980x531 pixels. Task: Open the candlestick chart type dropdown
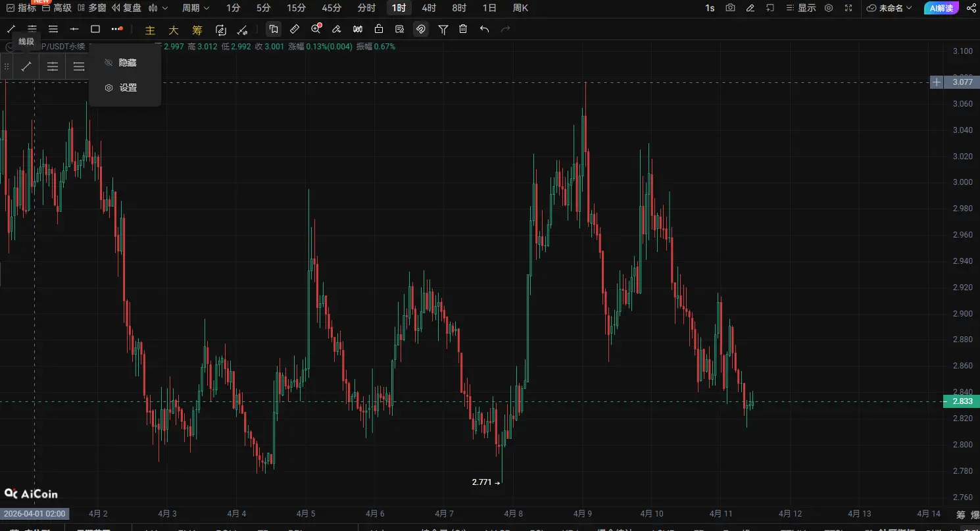[158, 8]
